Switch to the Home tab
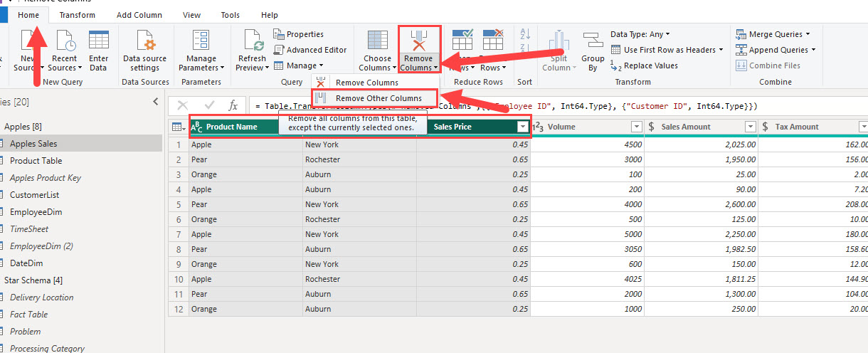Viewport: 868px width, 353px height. 28,15
